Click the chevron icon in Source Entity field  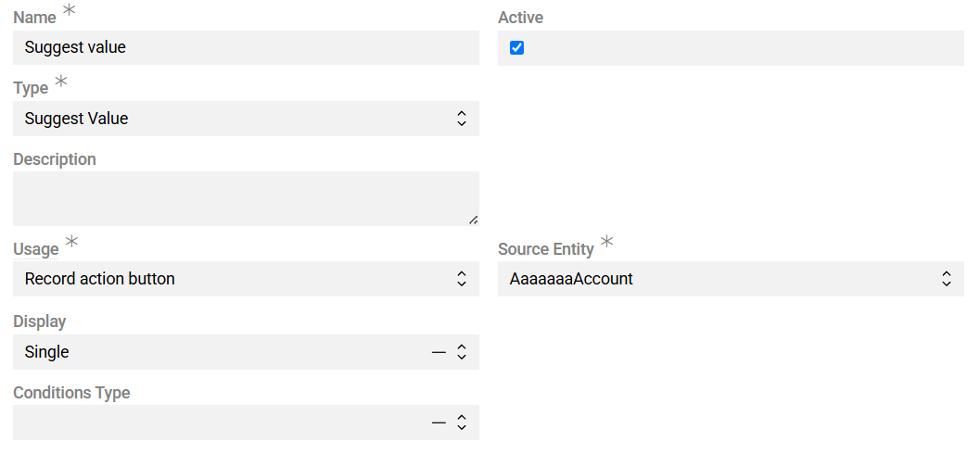946,279
